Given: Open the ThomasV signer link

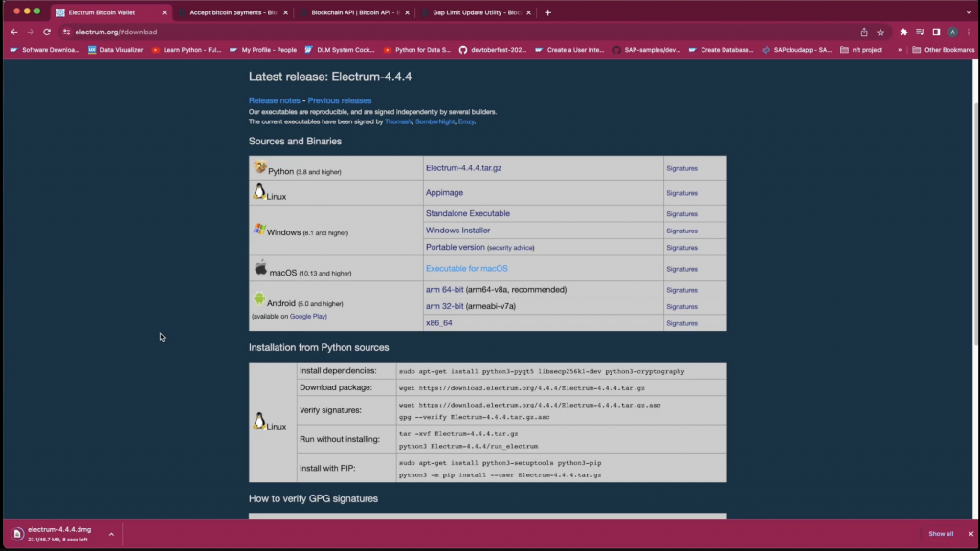Looking at the screenshot, I should [x=398, y=121].
